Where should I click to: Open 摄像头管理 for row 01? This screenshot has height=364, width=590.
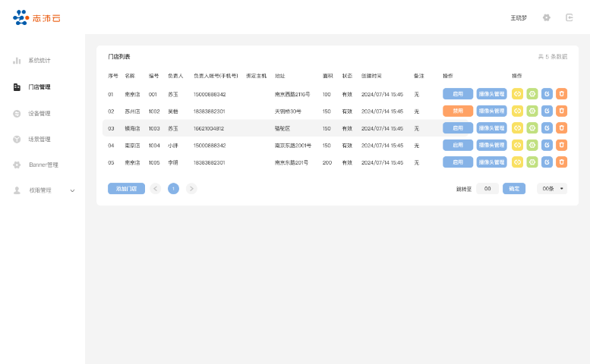(x=491, y=94)
